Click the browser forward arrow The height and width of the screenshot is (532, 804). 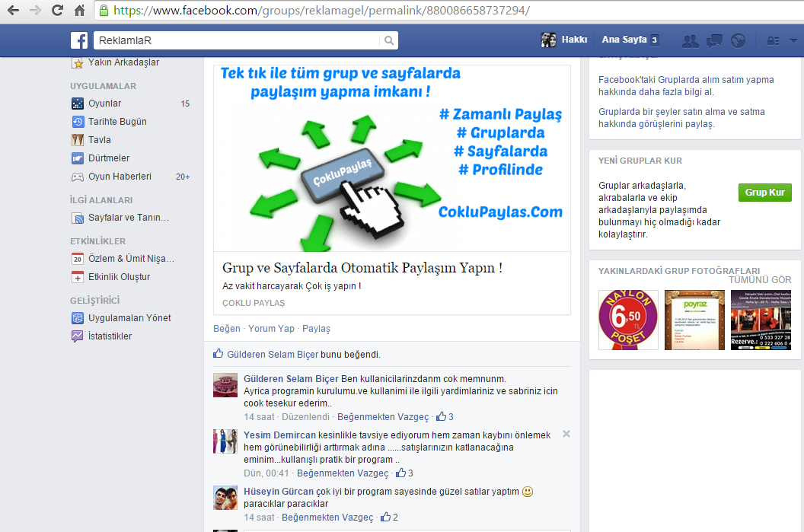35,10
